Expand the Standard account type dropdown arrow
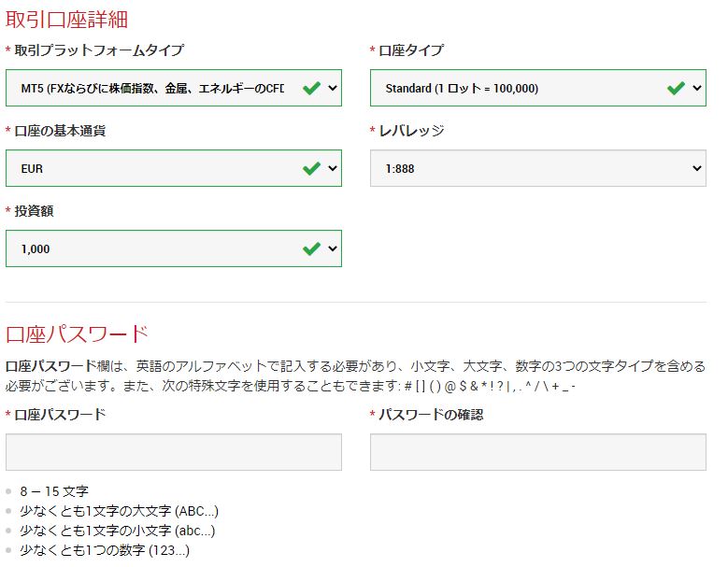 (x=697, y=88)
